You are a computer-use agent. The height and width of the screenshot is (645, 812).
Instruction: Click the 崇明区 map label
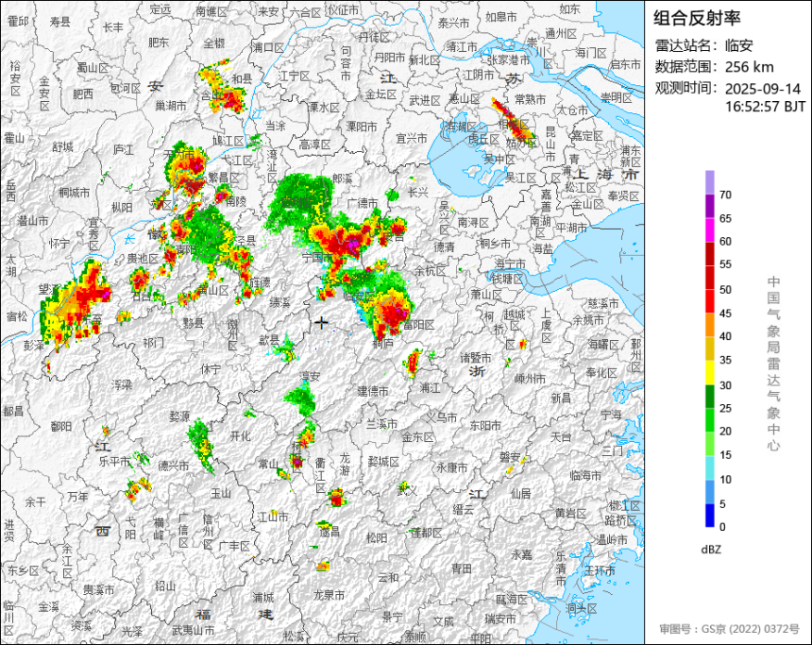click(617, 98)
